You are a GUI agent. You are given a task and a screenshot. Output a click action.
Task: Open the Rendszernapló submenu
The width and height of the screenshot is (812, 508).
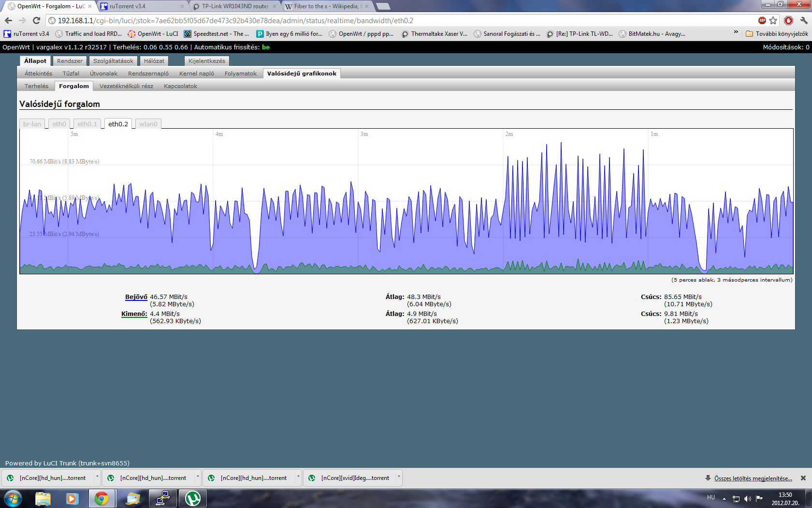(148, 74)
